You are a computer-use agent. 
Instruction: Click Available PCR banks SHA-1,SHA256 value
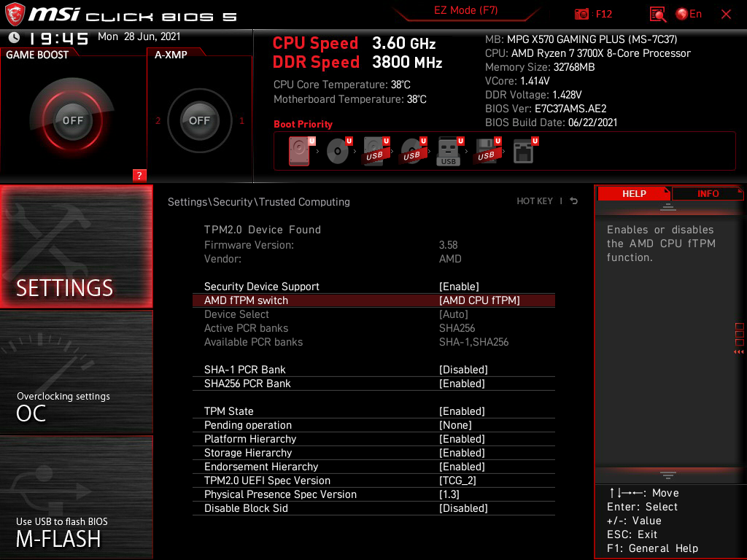pyautogui.click(x=473, y=342)
